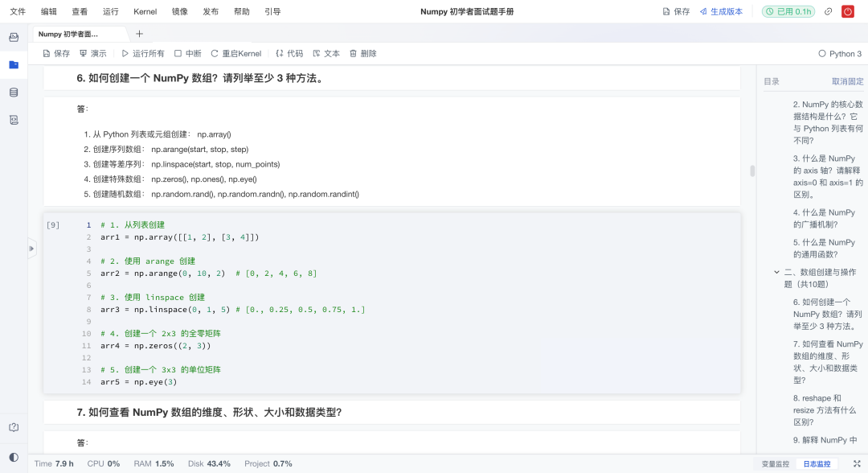The image size is (868, 473).
Task: Open the 编辑 menu
Action: point(49,11)
